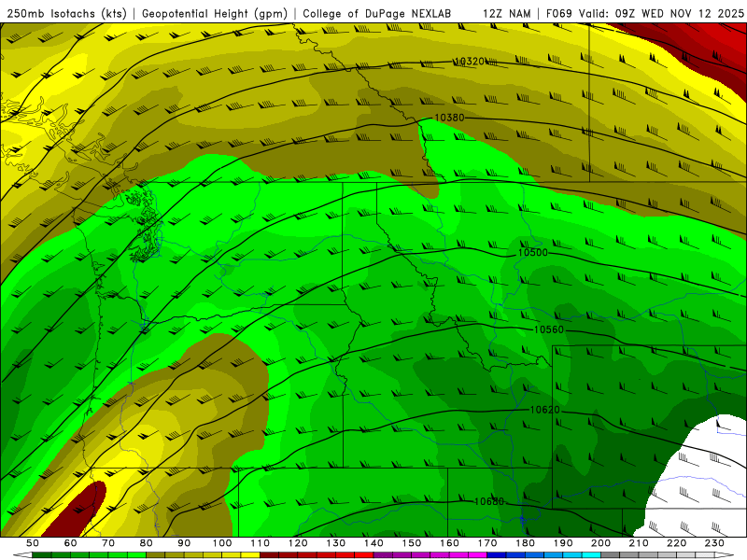Click the 130 value on the color scale
The height and width of the screenshot is (560, 747).
[x=336, y=543]
